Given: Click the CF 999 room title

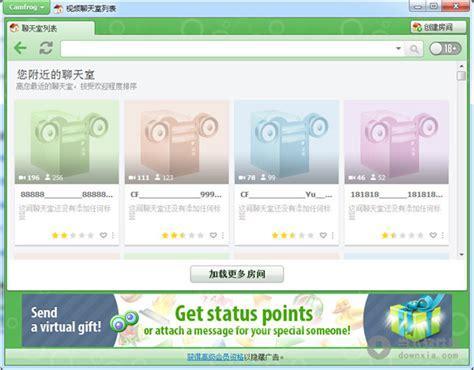Looking at the screenshot, I should [176, 194].
